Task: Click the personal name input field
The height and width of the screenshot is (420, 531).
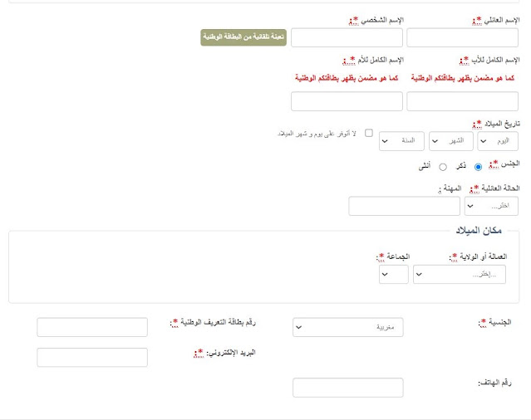Action: coord(347,37)
